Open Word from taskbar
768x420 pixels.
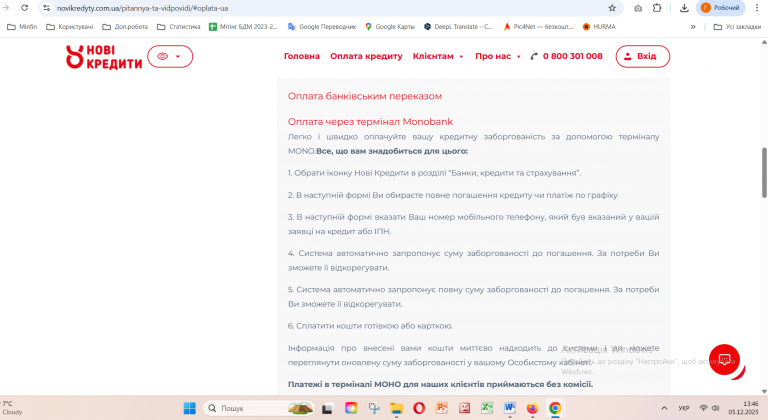[x=509, y=408]
